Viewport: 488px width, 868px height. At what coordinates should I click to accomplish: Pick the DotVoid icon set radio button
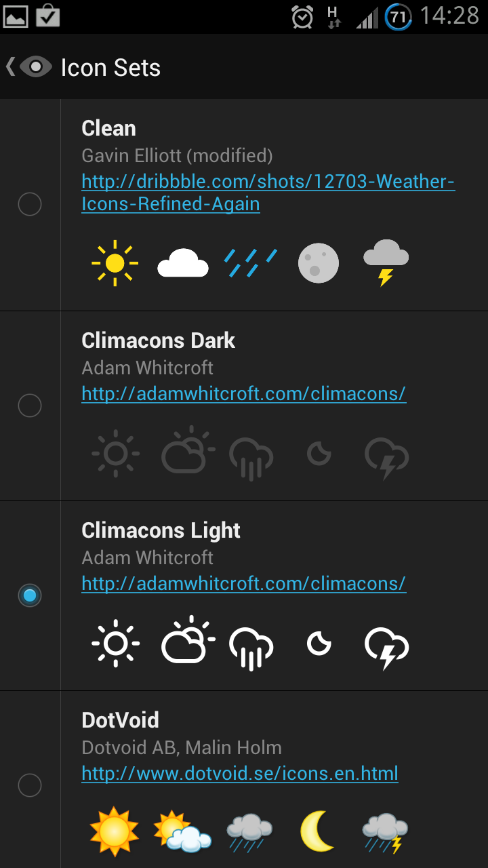[30, 785]
